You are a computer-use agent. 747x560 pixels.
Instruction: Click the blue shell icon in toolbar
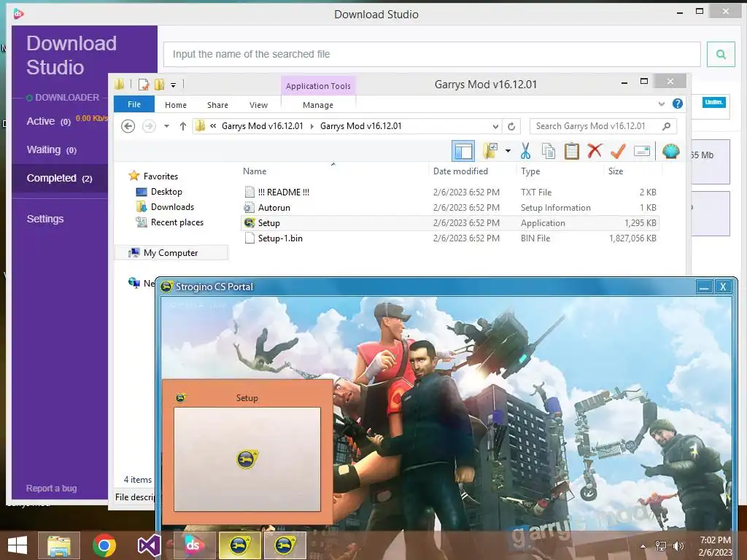[x=671, y=151]
